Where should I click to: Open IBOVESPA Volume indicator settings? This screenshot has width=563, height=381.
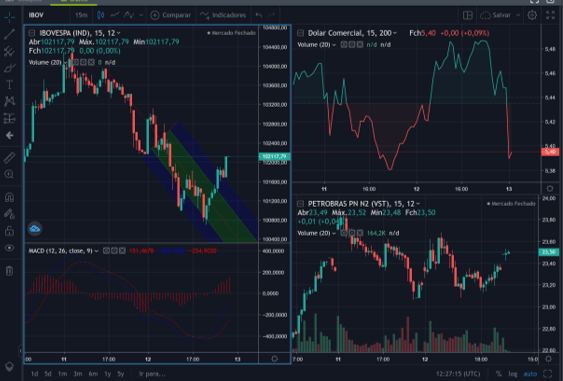pyautogui.click(x=83, y=62)
